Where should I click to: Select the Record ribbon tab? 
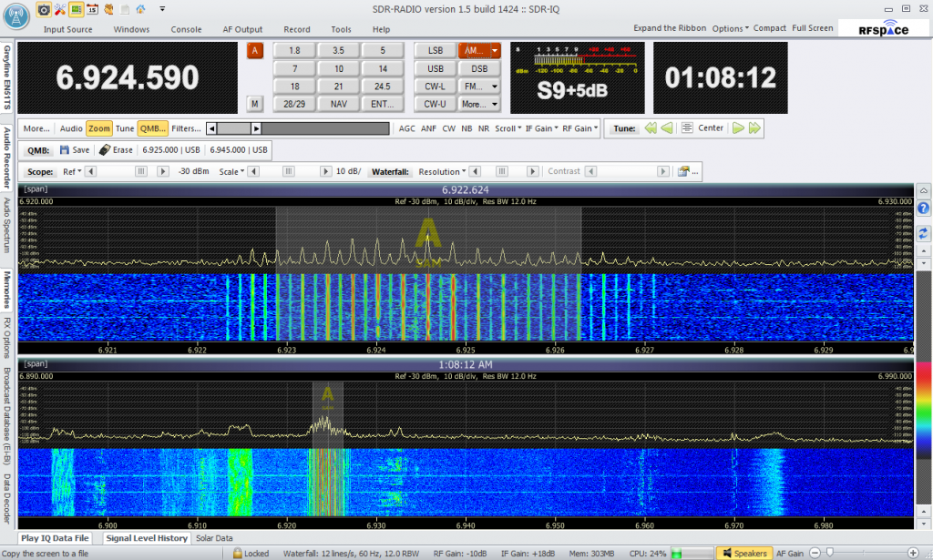coord(297,29)
